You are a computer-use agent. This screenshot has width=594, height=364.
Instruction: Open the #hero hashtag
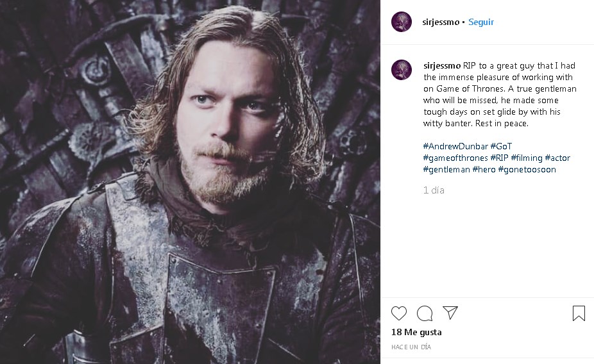[484, 169]
